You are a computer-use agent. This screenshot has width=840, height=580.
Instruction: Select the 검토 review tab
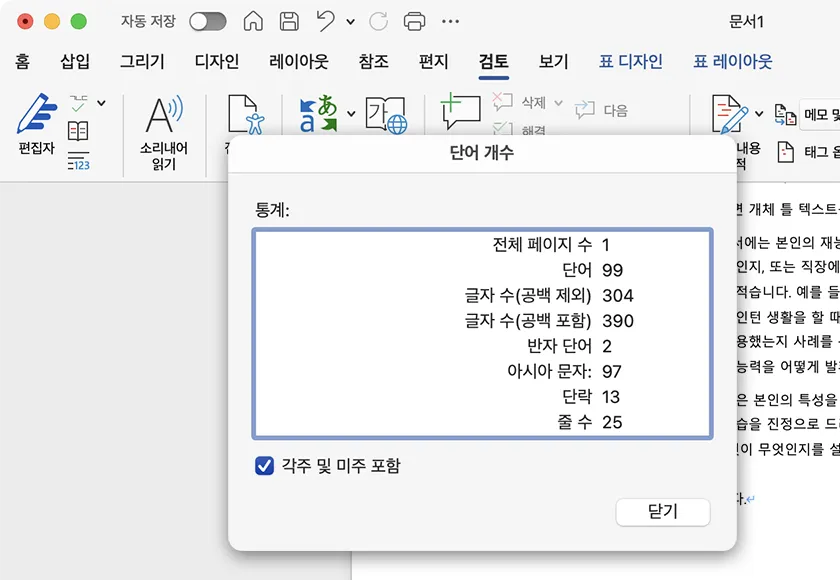point(493,62)
